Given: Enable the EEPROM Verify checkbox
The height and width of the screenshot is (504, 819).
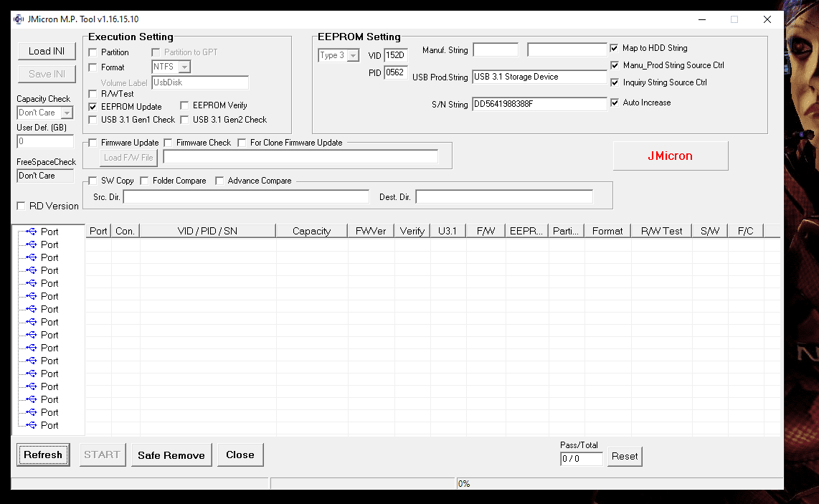Looking at the screenshot, I should click(x=184, y=105).
